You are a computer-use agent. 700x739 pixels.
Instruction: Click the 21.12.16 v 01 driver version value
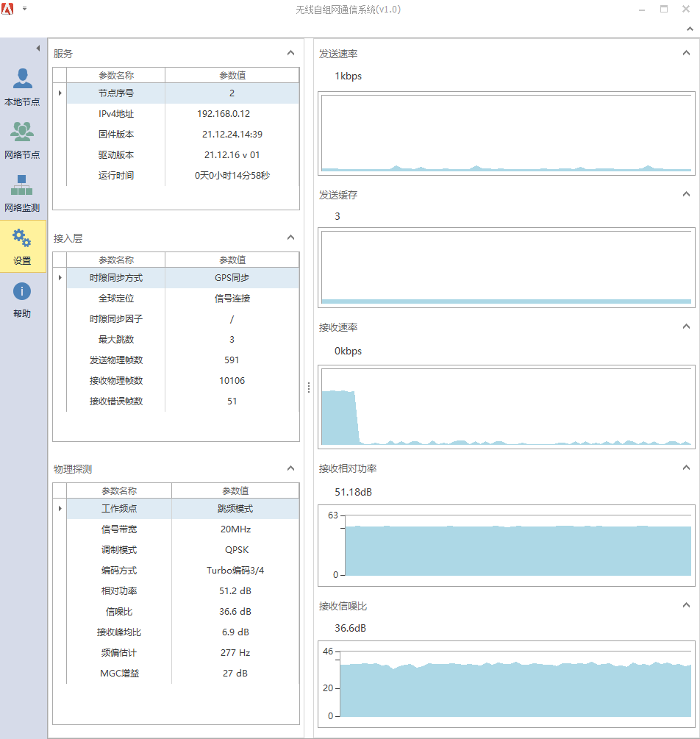pos(232,155)
